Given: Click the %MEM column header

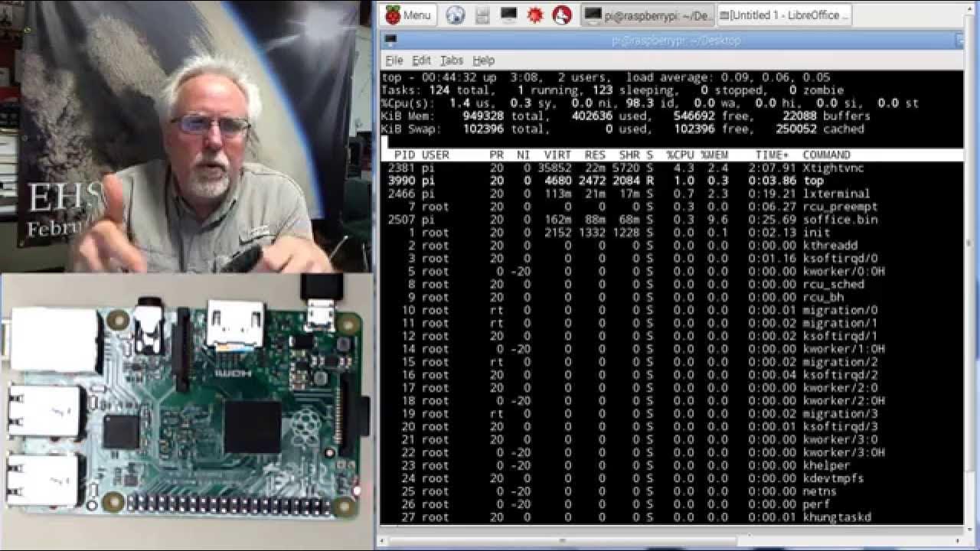Looking at the screenshot, I should 714,155.
